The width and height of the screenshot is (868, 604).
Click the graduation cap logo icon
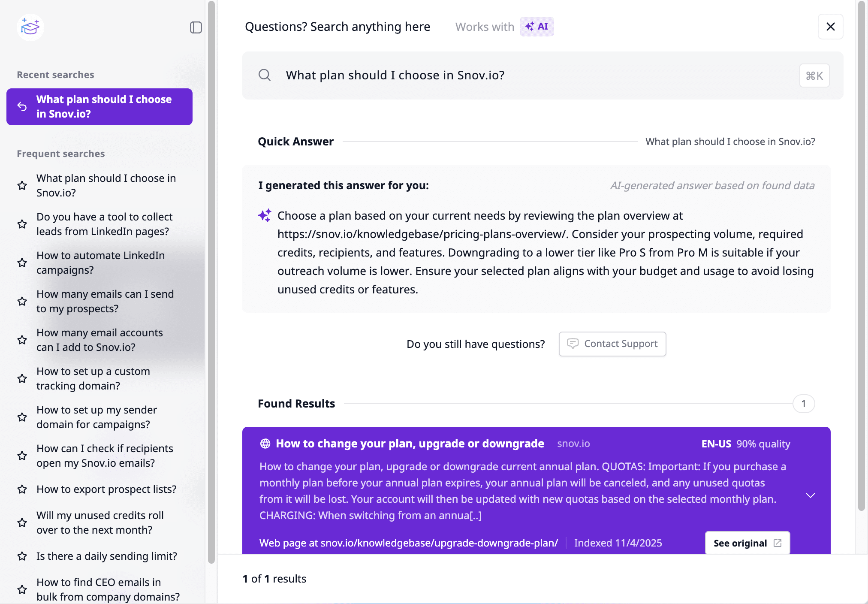(30, 27)
